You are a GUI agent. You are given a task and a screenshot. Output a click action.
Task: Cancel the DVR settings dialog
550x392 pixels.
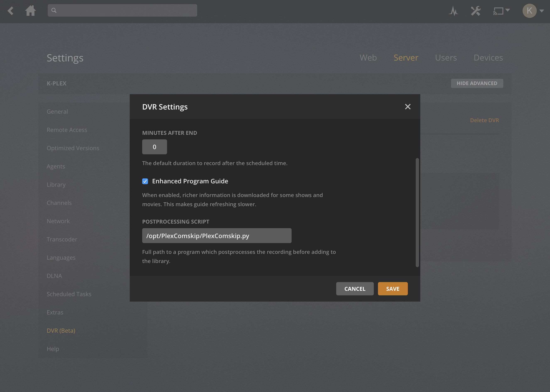[355, 289]
